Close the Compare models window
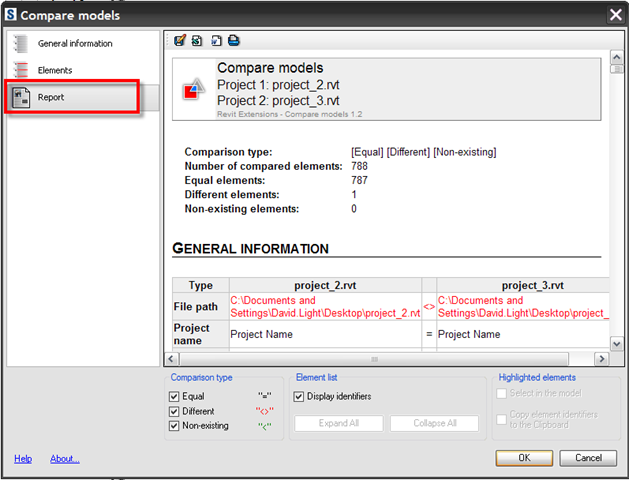629x480 pixels. coord(616,15)
